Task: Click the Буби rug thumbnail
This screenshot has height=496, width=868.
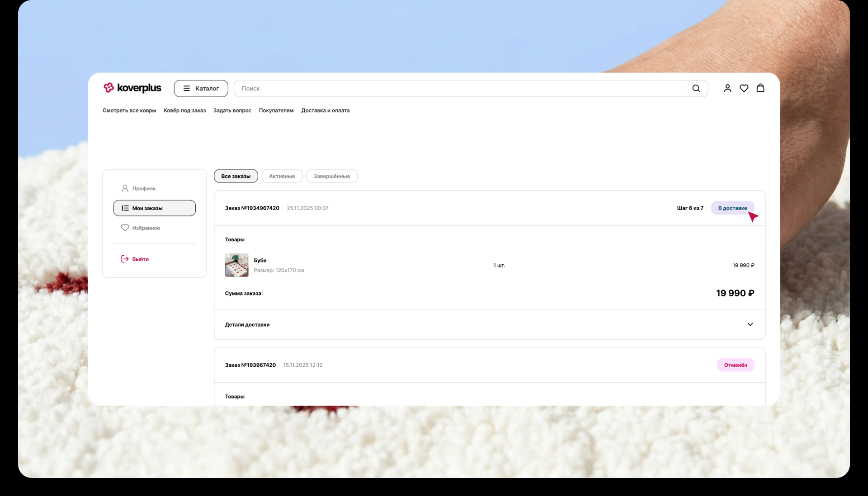Action: click(236, 265)
